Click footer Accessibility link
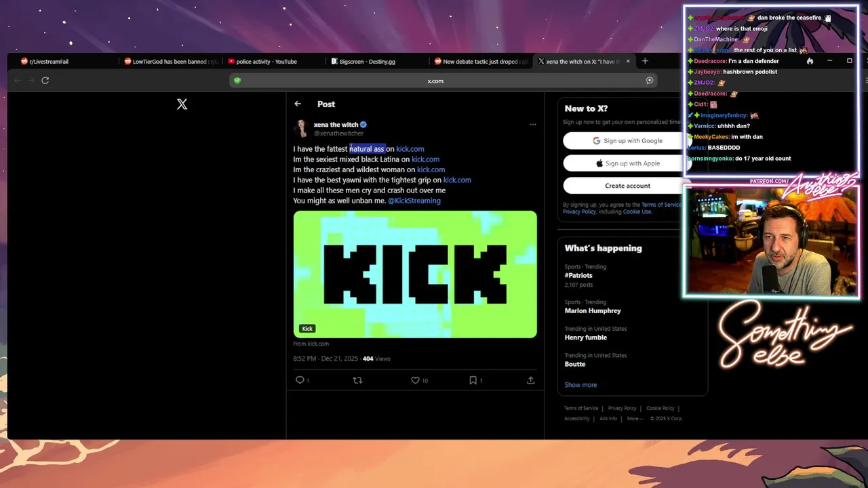Viewport: 868px width, 488px height. pos(577,418)
